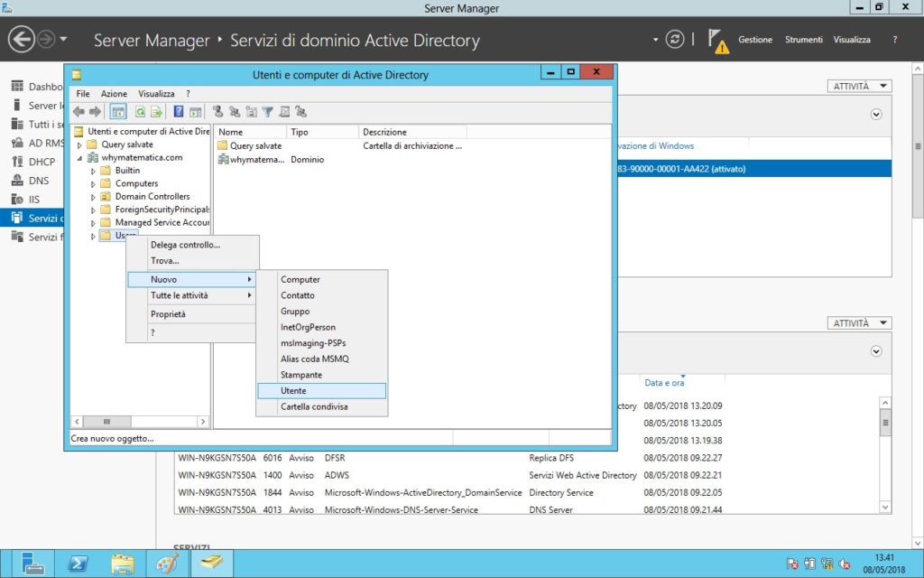Expand the Builtin tree node arrow

click(x=93, y=171)
